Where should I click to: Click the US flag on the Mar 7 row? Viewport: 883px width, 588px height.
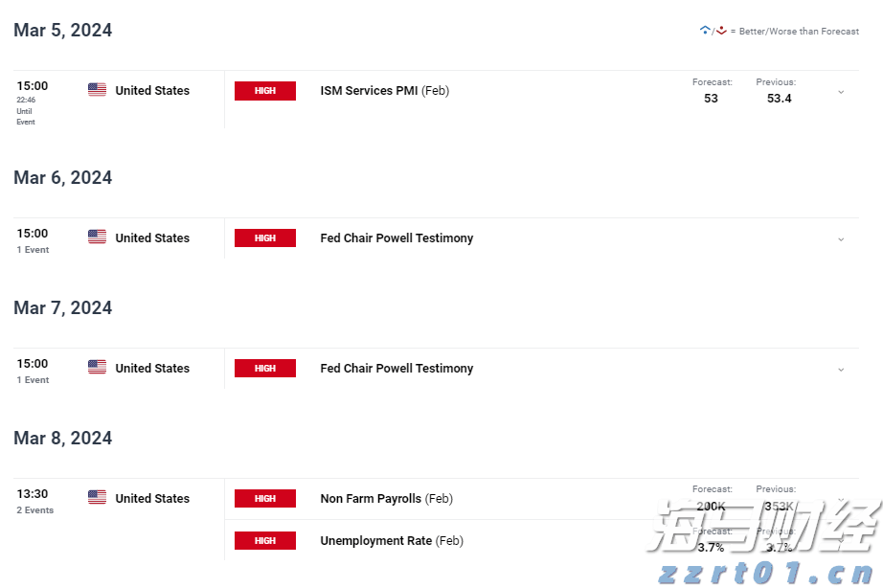tap(97, 368)
